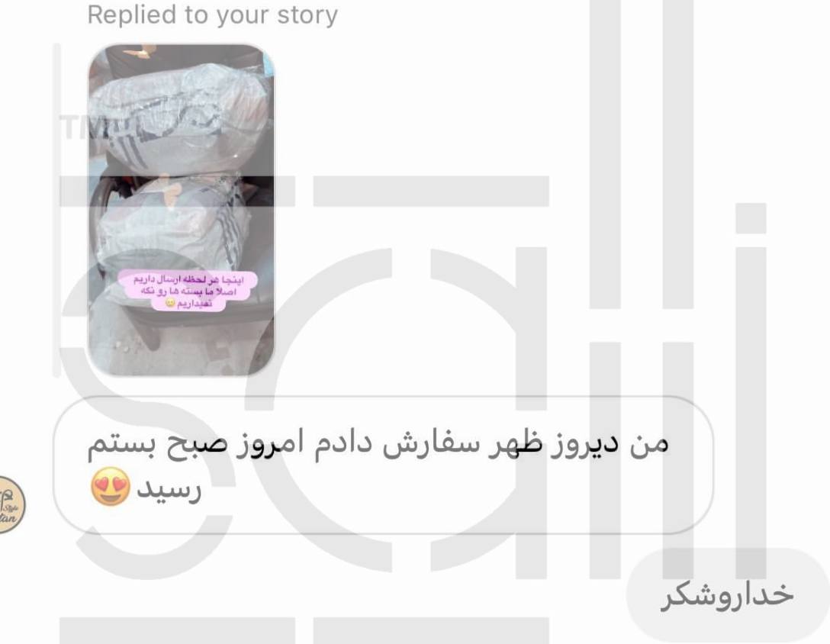Click the vertical reply line beside the story

(x=56, y=211)
